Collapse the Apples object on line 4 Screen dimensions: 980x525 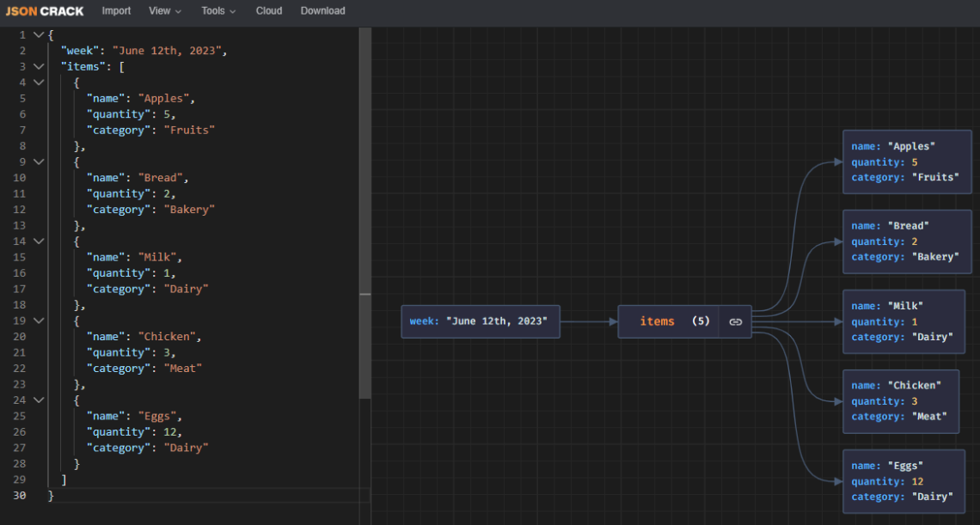point(37,82)
